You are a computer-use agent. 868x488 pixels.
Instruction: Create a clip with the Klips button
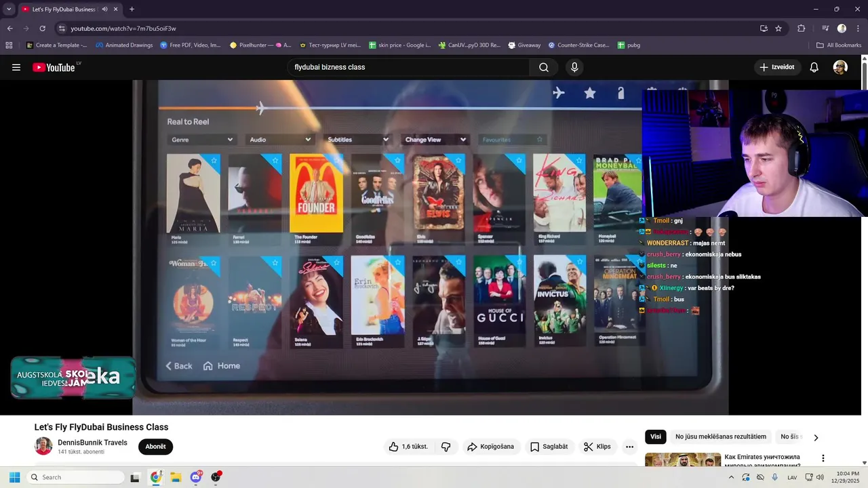click(597, 447)
